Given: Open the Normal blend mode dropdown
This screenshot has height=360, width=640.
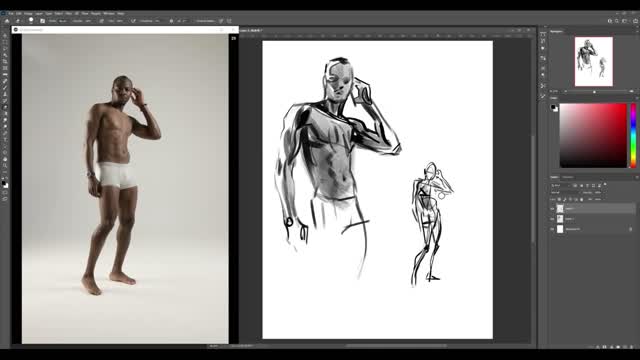Looking at the screenshot, I should point(565,193).
